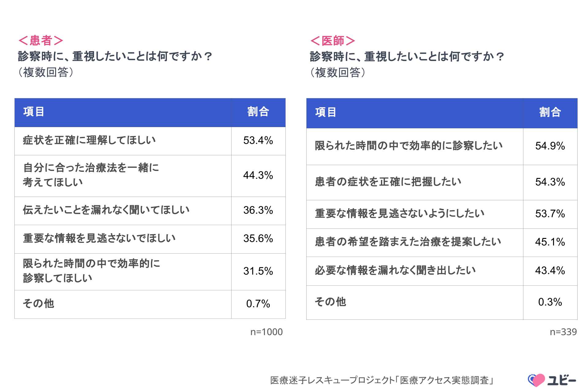Viewport: 588px width, 392px height.
Task: Click the 31.5% percentage cell
Action: (x=258, y=271)
